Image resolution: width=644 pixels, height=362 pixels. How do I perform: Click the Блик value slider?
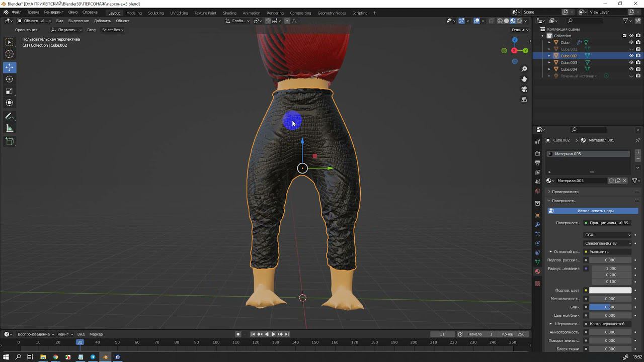point(610,307)
